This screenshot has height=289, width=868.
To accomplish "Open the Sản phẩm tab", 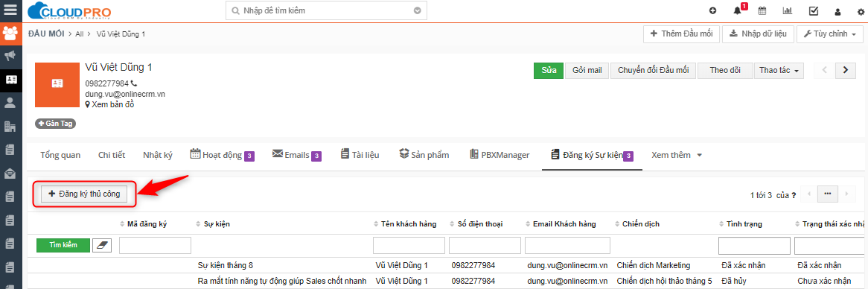I will [x=424, y=155].
